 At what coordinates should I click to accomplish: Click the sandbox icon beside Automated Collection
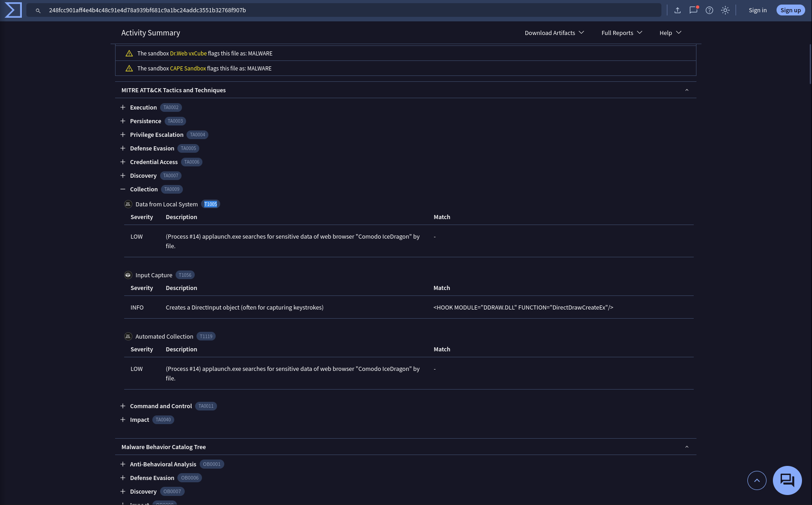(x=128, y=336)
